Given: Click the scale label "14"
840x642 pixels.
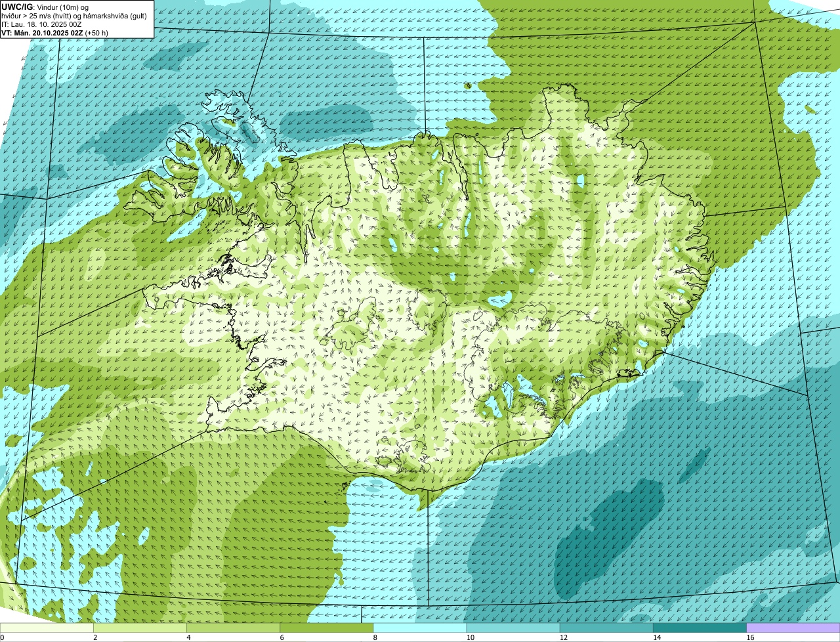Looking at the screenshot, I should coord(656,637).
